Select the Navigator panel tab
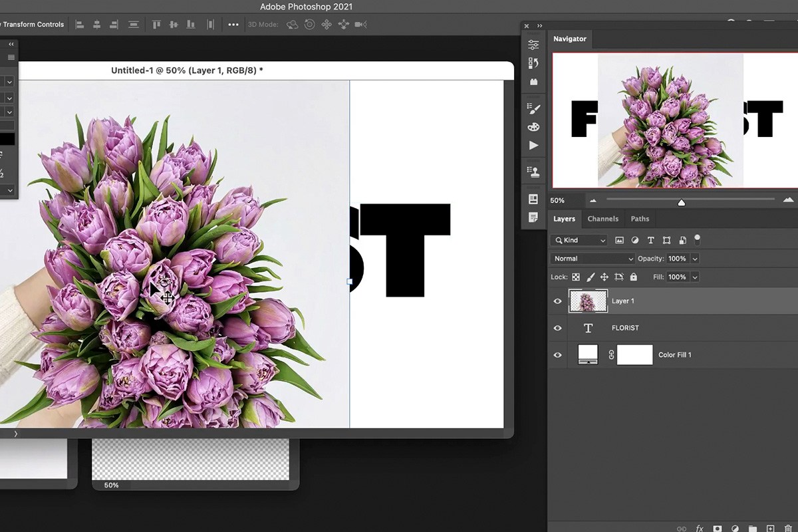The width and height of the screenshot is (798, 532). pos(570,39)
